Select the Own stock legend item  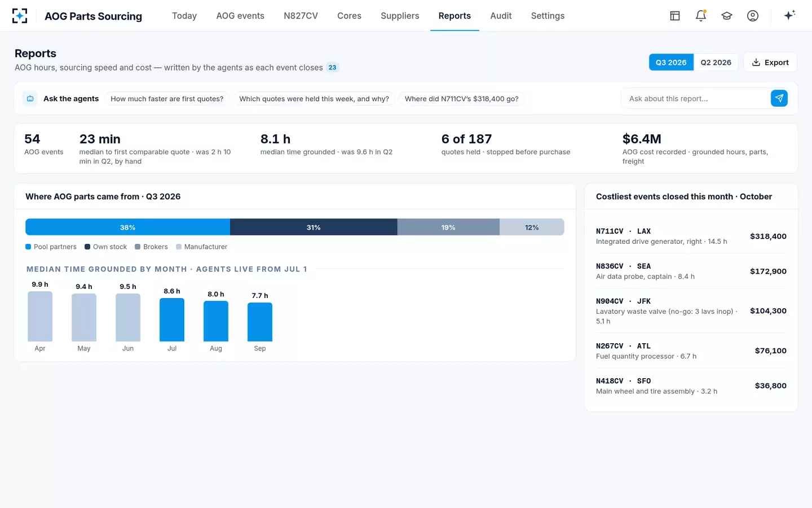[106, 247]
